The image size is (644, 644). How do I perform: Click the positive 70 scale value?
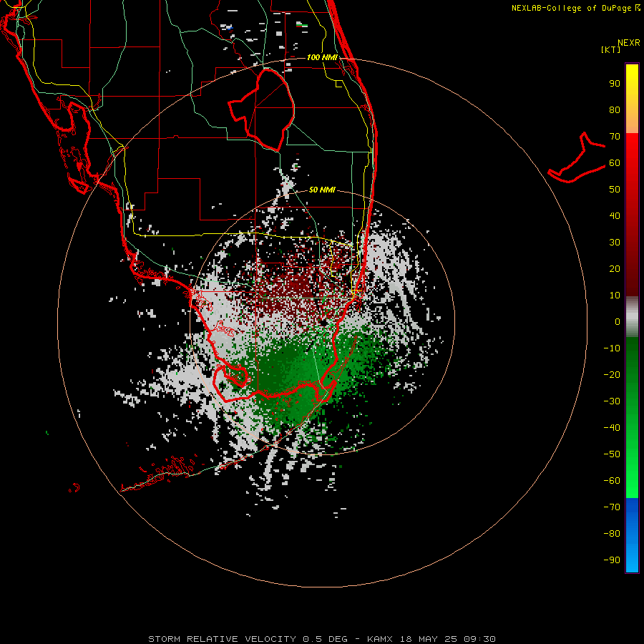[615, 137]
